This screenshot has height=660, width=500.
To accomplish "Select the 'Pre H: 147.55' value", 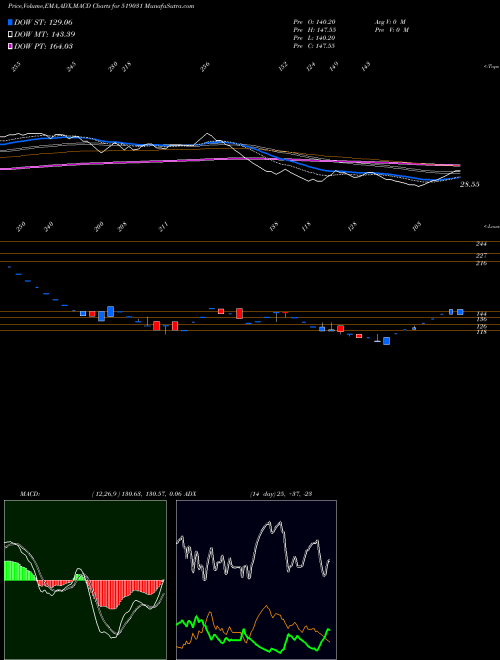I will coord(314,30).
